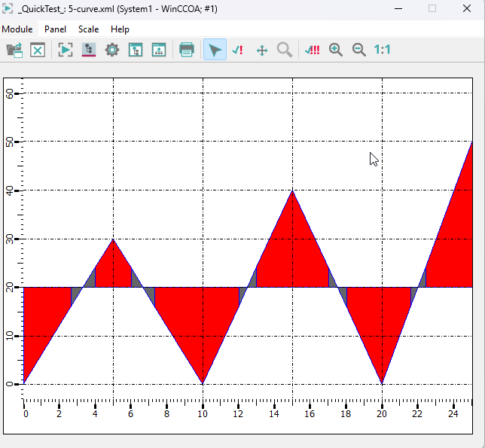The image size is (485, 448).
Task: Click the tree-structure toolbar icon
Action: [x=88, y=50]
